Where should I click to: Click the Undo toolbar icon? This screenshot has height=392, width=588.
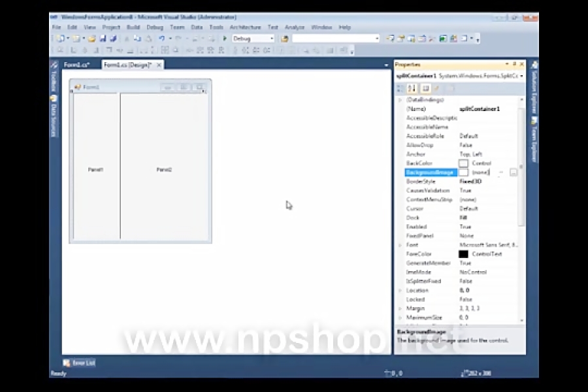click(161, 39)
